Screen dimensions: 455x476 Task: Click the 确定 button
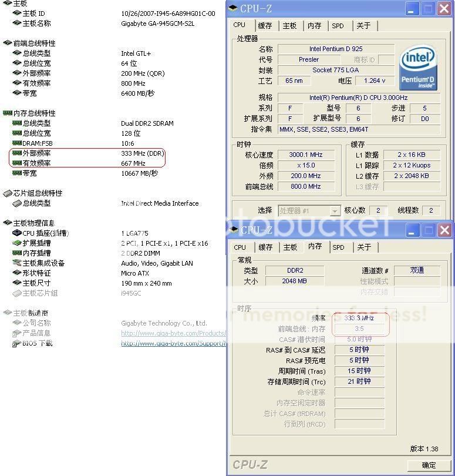tap(429, 465)
